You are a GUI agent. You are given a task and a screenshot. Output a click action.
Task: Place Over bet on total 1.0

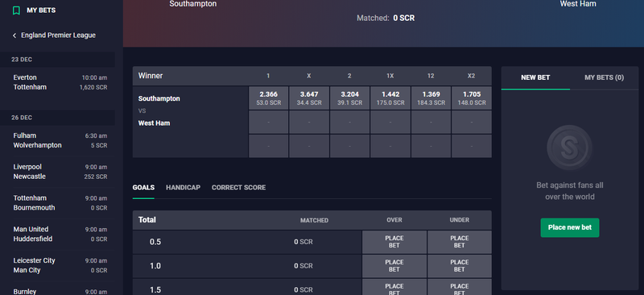tap(394, 266)
